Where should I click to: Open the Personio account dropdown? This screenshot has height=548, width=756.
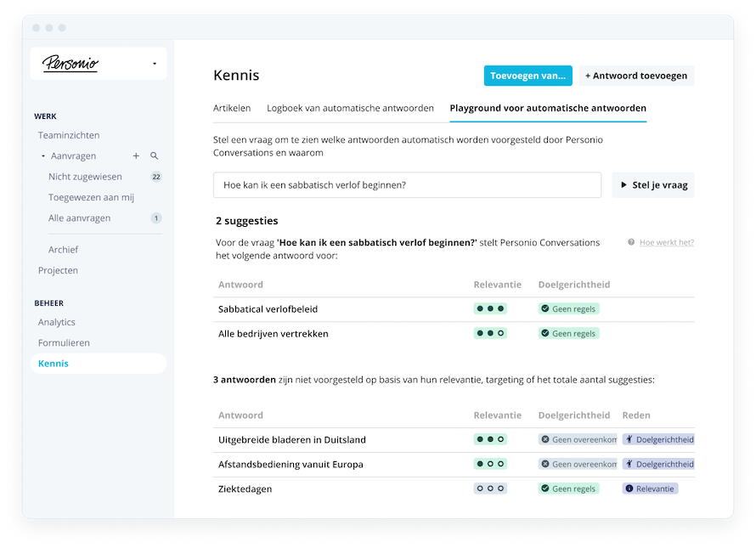click(x=154, y=64)
